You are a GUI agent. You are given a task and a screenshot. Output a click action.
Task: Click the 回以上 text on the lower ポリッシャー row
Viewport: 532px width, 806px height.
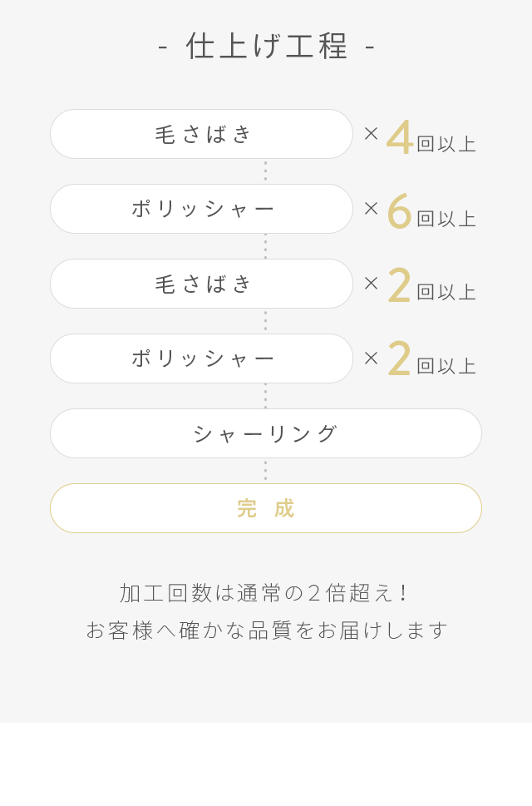coord(446,366)
